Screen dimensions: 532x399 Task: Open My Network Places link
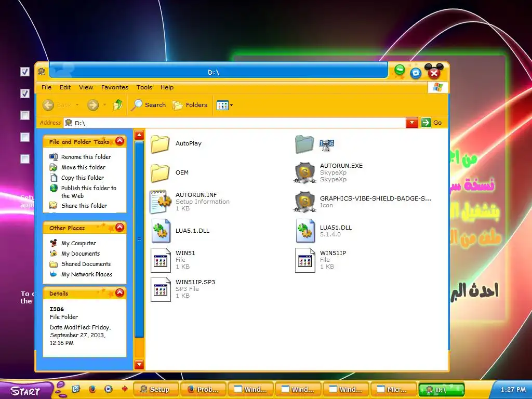pos(87,274)
